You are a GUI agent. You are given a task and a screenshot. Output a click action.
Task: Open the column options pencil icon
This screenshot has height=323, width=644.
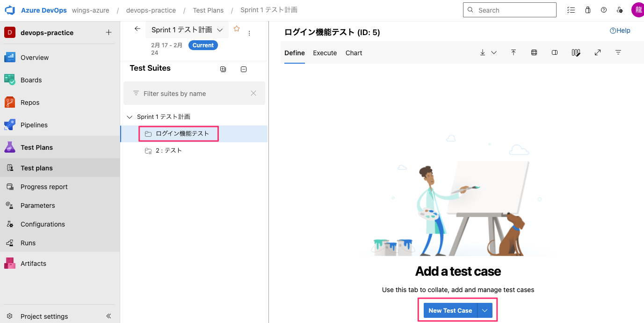(x=576, y=53)
